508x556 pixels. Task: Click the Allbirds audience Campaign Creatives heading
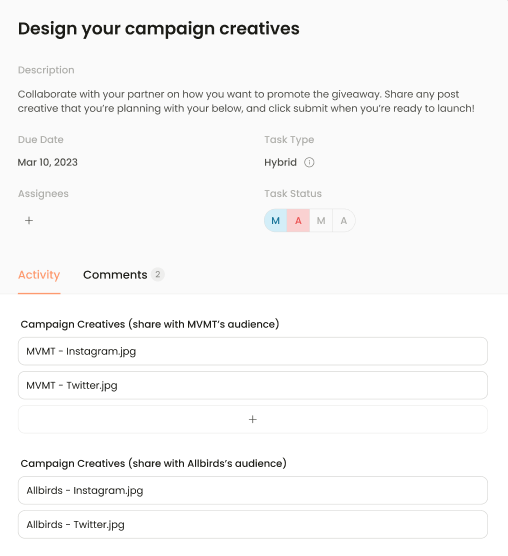click(153, 463)
